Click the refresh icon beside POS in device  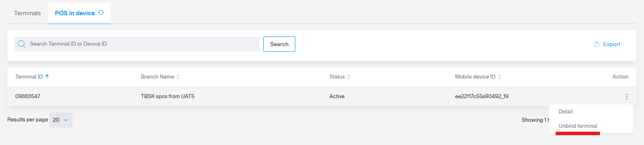coord(101,13)
